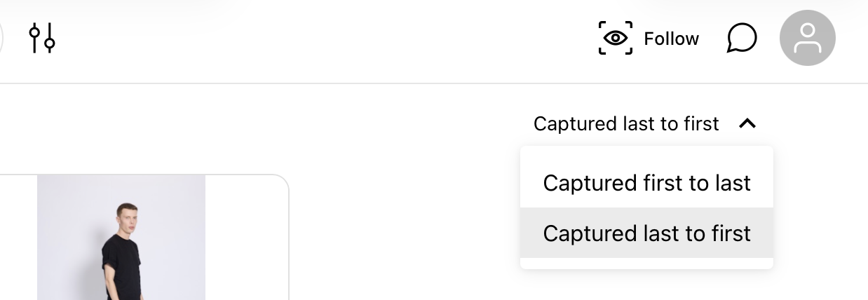Image resolution: width=868 pixels, height=300 pixels.
Task: Click the person silhouette in the avatar circle
Action: pyautogui.click(x=807, y=38)
